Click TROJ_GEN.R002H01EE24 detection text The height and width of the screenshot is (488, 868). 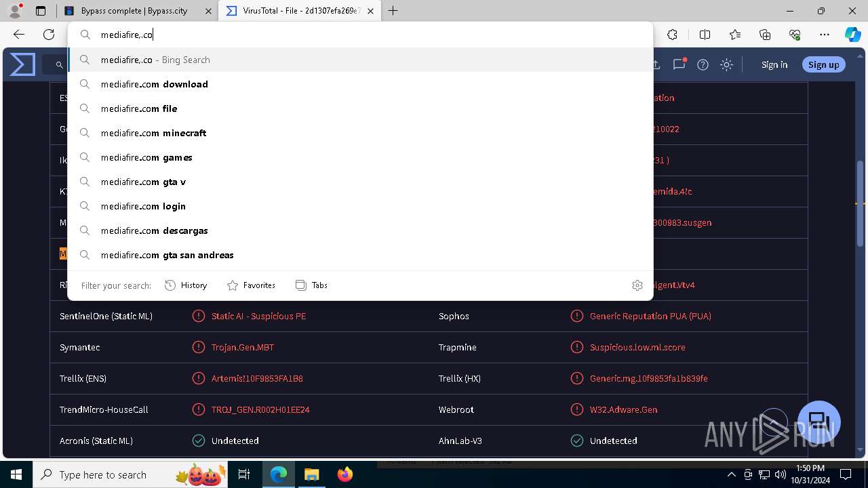tap(260, 409)
